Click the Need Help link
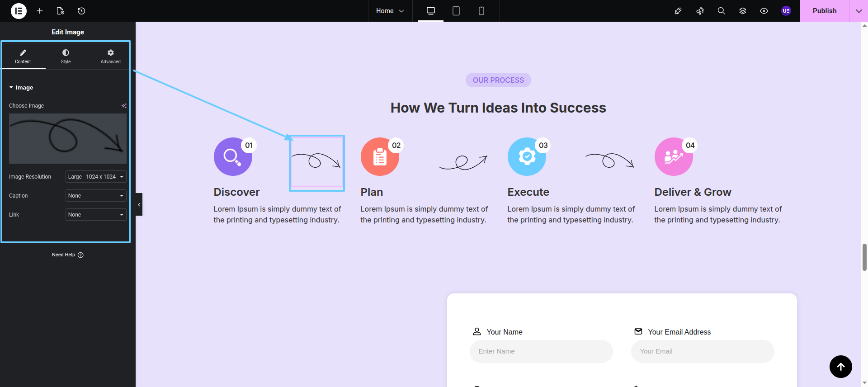Screen dimensions: 868x387 coord(67,255)
